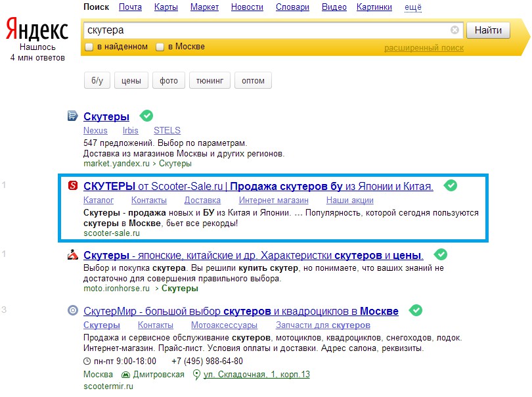Click the phone number +7 (495) 988-64-80
532x397 pixels.
point(208,361)
